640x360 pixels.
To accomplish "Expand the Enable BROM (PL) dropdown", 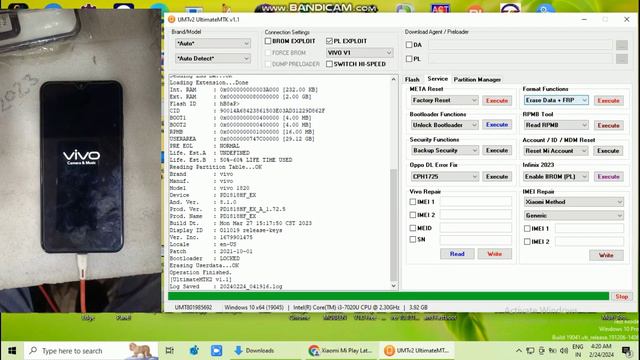I will pyautogui.click(x=556, y=176).
